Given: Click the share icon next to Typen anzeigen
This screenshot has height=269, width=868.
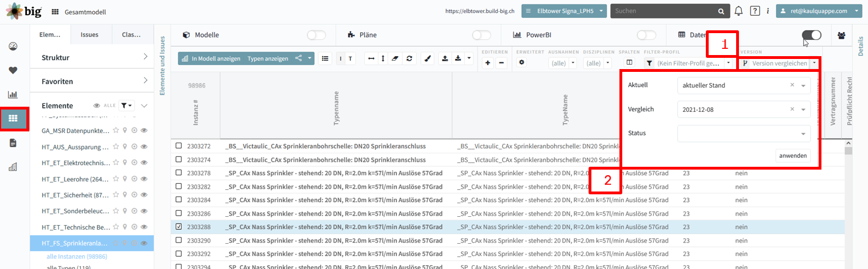Looking at the screenshot, I should [298, 58].
